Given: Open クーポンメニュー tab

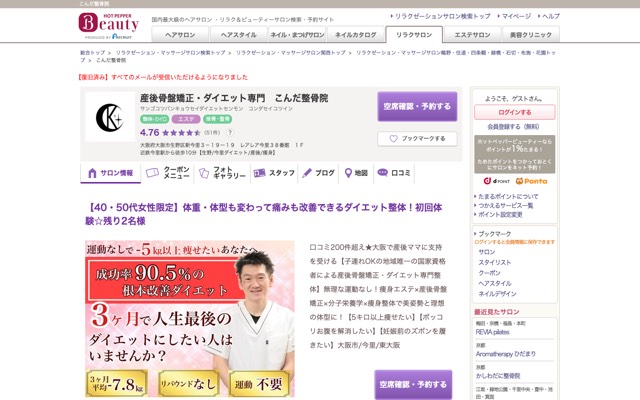Looking at the screenshot, I should [168, 173].
